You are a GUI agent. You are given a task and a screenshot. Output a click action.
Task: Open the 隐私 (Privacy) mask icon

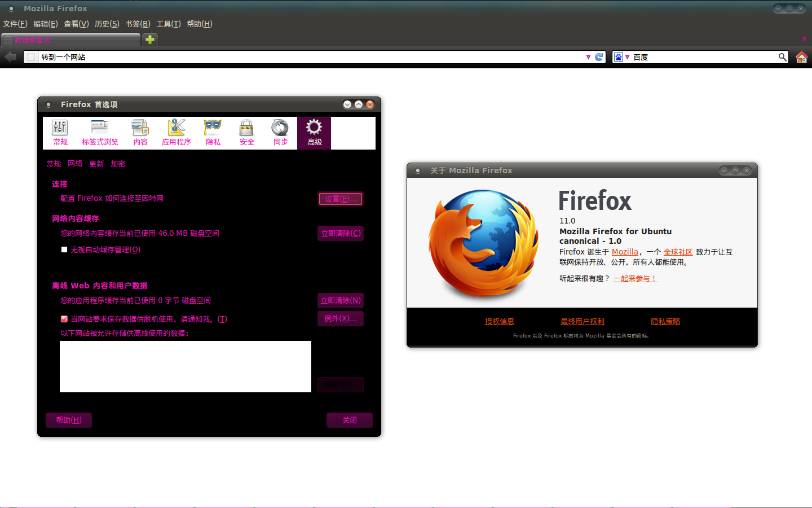pyautogui.click(x=213, y=133)
